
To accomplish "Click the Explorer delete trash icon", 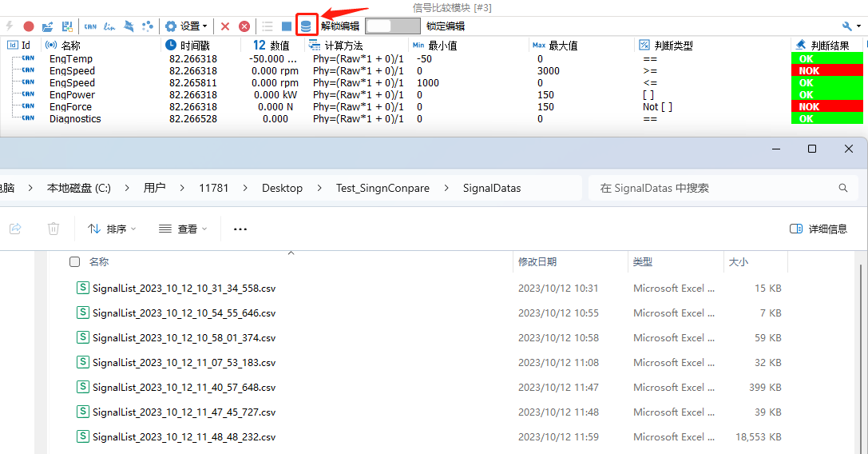I will [54, 229].
